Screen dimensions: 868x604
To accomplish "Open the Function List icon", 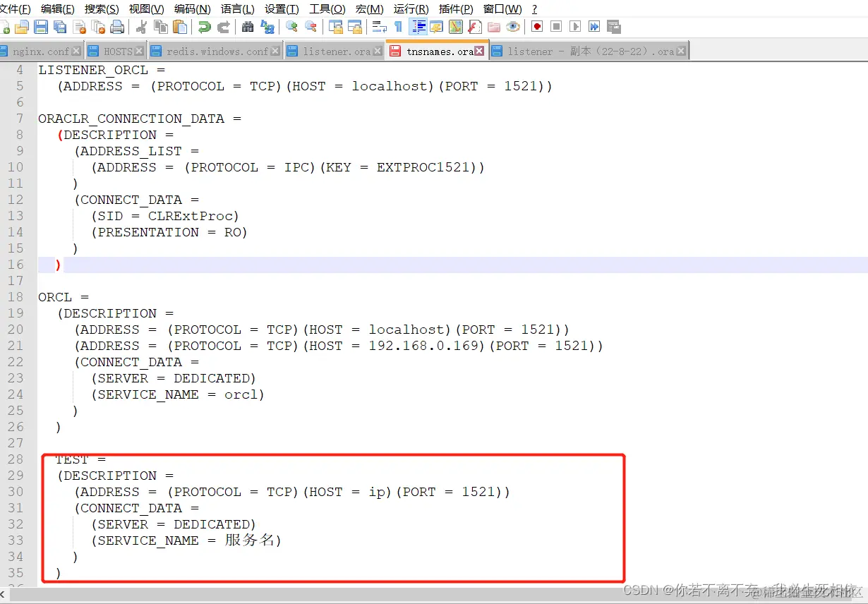I will (x=475, y=27).
